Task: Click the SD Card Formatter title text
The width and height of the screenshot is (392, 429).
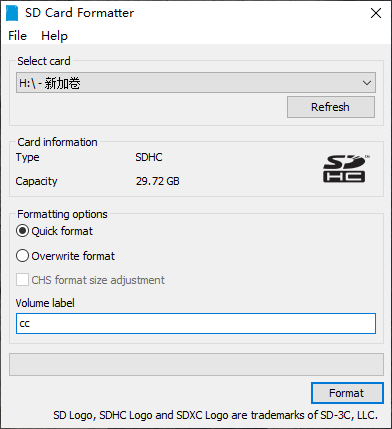Action: [x=79, y=13]
